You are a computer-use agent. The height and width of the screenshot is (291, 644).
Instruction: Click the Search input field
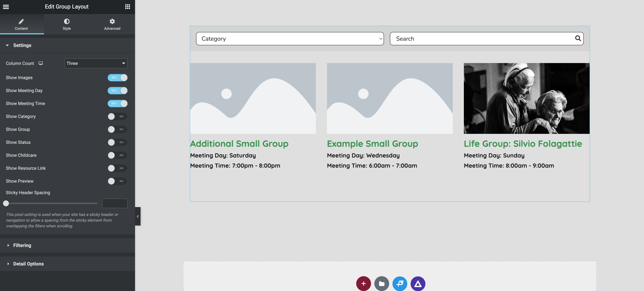click(486, 38)
